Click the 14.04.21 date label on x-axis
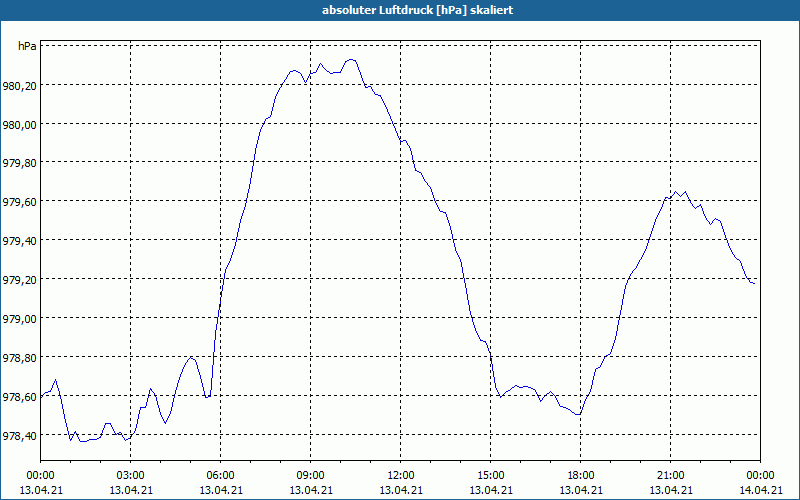800x500 pixels. click(x=761, y=490)
